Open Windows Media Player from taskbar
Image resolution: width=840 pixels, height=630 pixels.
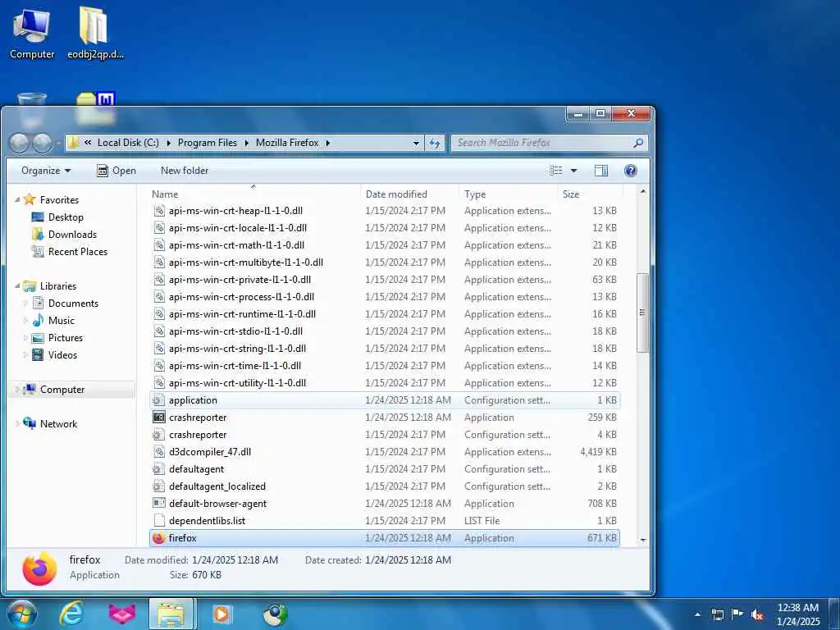[x=221, y=614]
